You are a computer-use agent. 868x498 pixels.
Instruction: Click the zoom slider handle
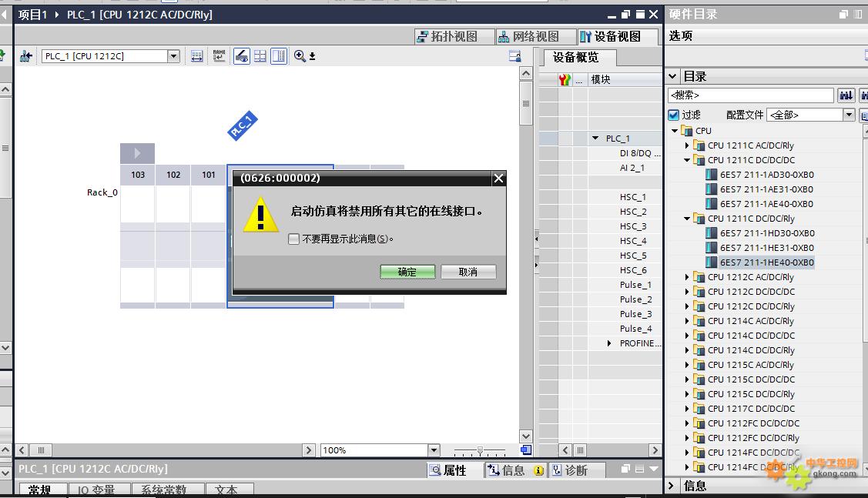point(480,450)
